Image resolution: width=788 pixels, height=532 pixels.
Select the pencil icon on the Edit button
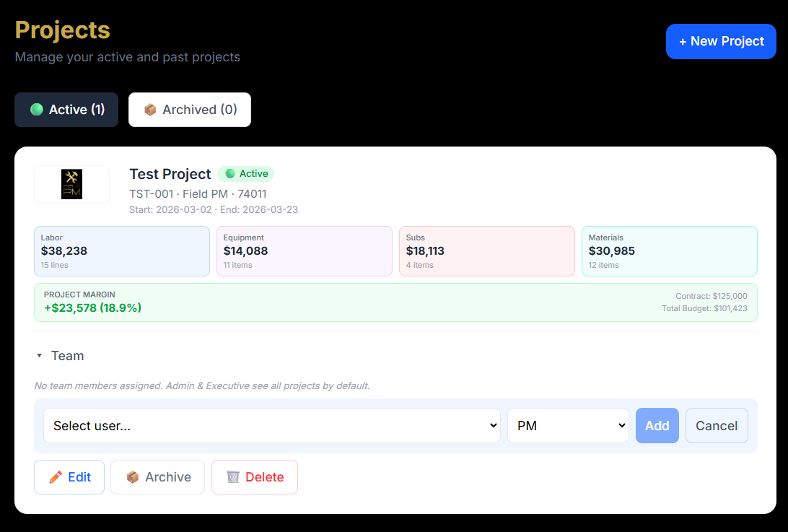(x=56, y=476)
